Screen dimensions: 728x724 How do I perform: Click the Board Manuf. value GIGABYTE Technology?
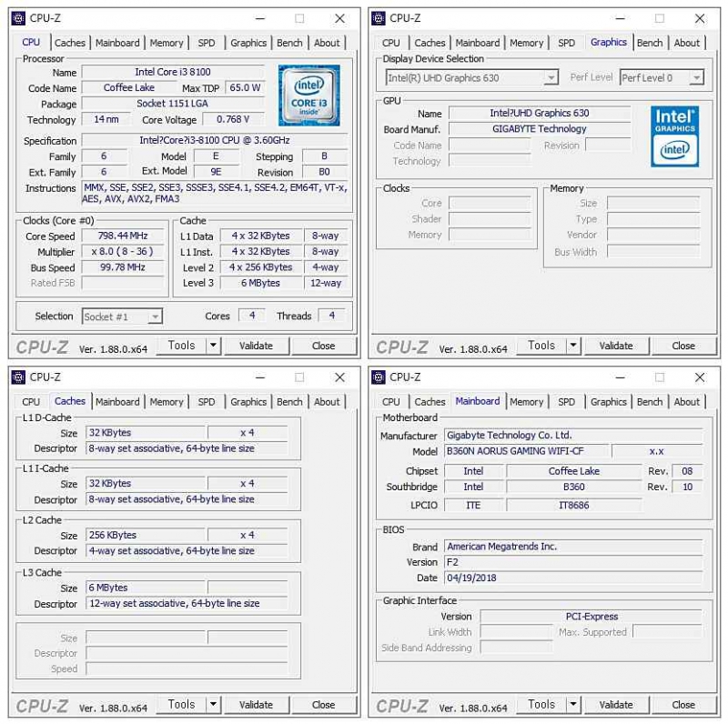pyautogui.click(x=540, y=129)
